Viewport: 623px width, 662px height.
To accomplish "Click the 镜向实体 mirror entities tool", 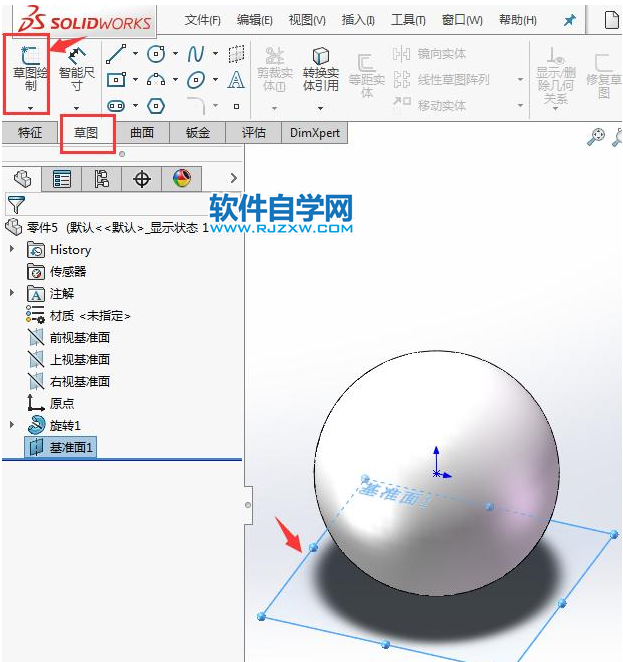I will pos(429,54).
